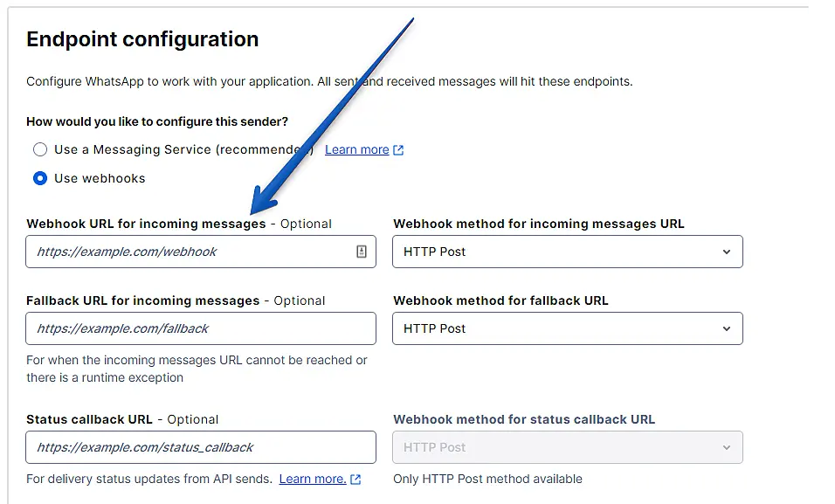
Task: Click the autofill icon inside the webhook URL field
Action: point(362,252)
